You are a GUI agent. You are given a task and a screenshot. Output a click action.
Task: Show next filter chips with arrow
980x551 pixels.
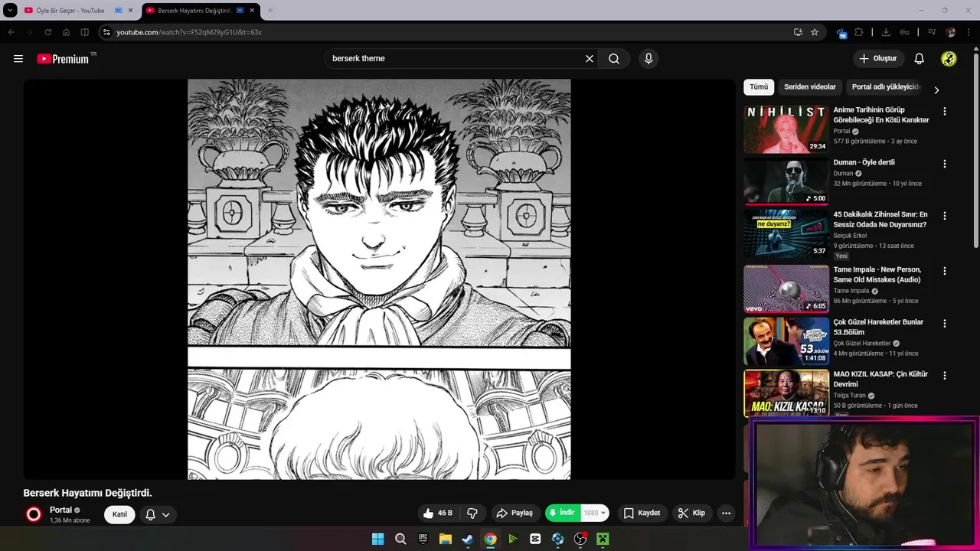pyautogui.click(x=936, y=90)
